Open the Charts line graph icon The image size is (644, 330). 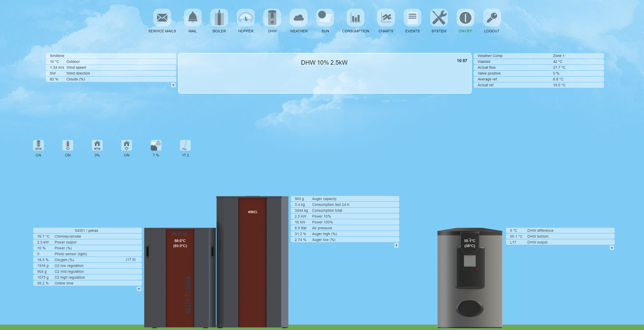pos(386,18)
